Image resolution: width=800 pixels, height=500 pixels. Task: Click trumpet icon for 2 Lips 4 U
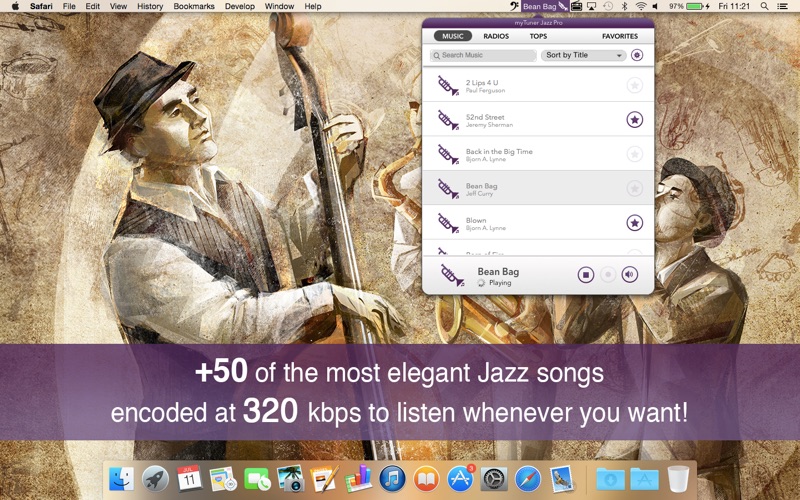(448, 85)
